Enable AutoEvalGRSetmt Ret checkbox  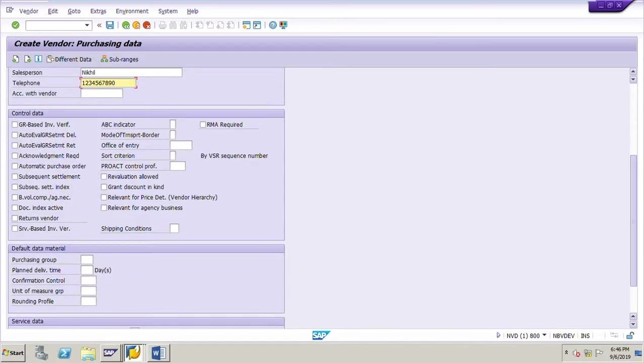click(x=15, y=145)
